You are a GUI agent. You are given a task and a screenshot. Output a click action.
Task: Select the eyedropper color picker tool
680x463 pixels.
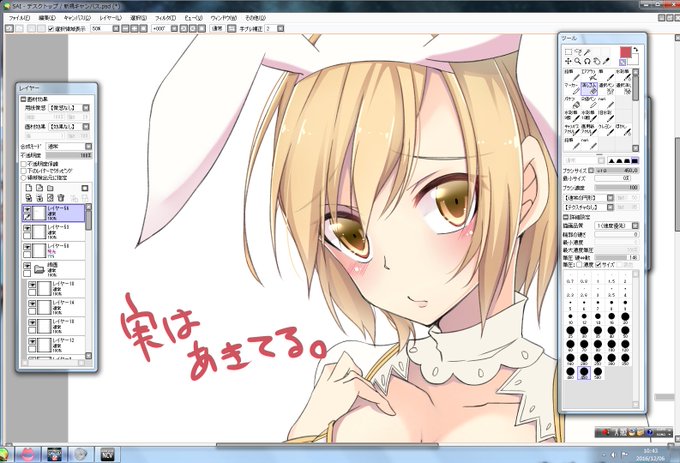tap(606, 62)
